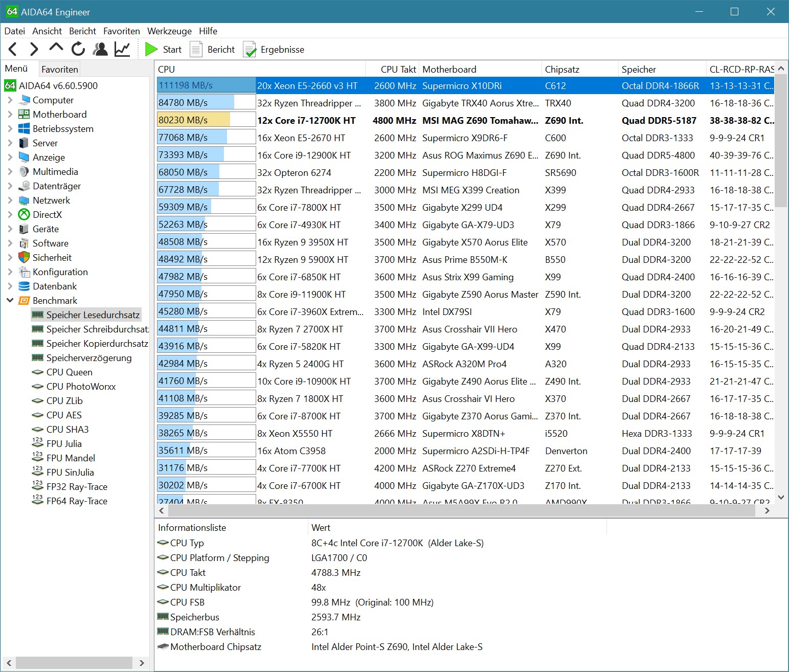Expand the Computer tree node
This screenshot has height=672, width=789.
(x=10, y=100)
